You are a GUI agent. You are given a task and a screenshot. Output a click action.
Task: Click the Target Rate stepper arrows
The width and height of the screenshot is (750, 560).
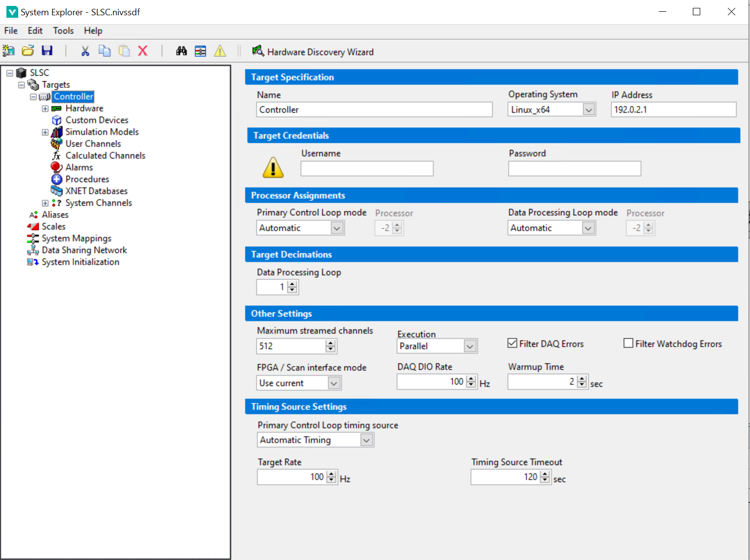click(x=331, y=477)
